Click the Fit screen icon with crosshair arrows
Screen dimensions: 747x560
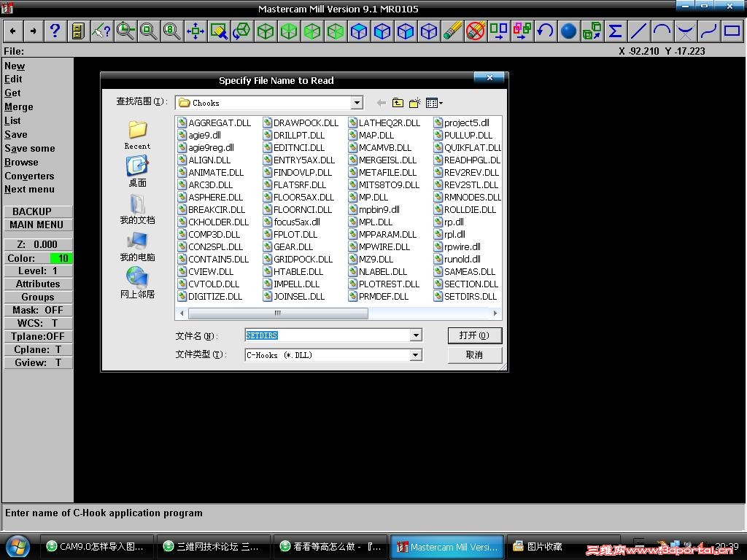tap(196, 31)
